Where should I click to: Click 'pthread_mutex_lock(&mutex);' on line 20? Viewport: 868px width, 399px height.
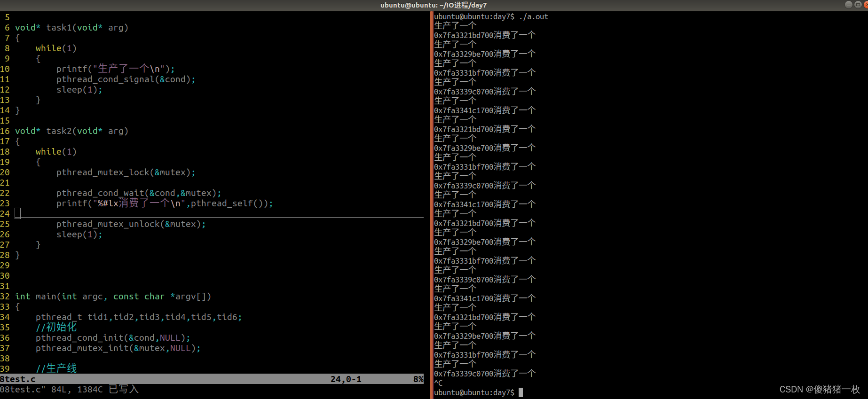(126, 172)
